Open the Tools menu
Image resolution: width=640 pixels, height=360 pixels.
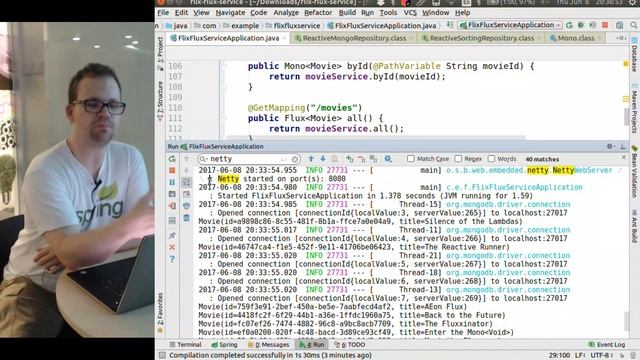(388, 13)
